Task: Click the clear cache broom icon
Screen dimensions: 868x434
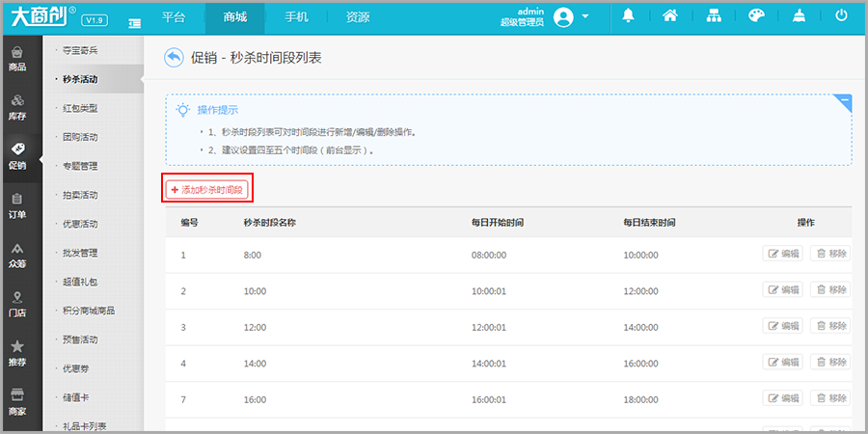Action: pyautogui.click(x=799, y=16)
